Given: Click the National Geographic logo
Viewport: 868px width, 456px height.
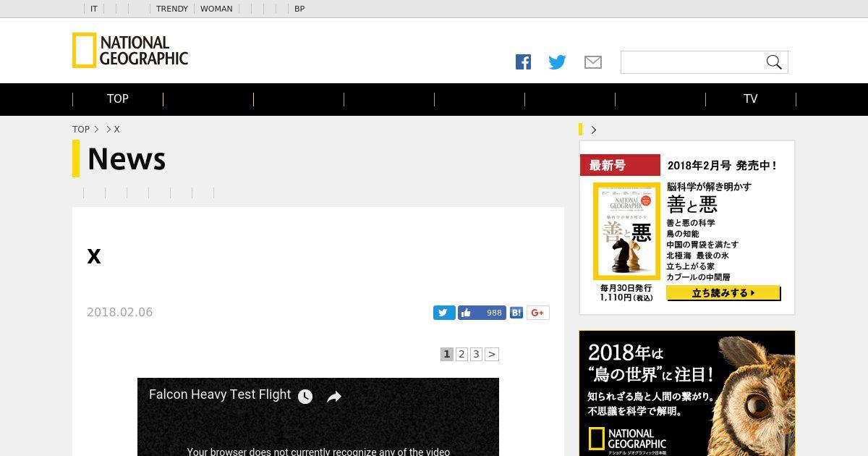Looking at the screenshot, I should click(x=130, y=51).
